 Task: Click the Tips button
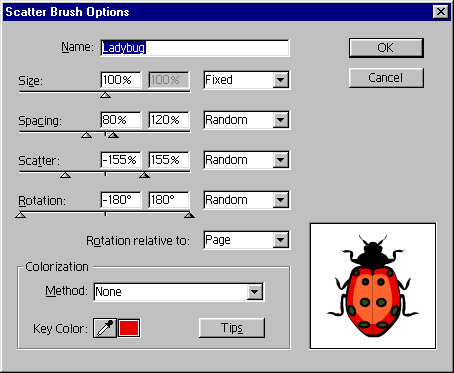click(x=232, y=328)
